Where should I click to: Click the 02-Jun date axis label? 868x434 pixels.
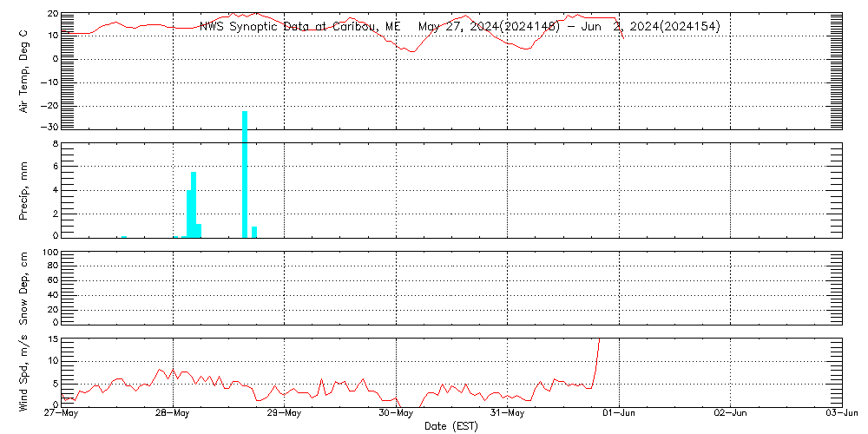[x=730, y=414]
